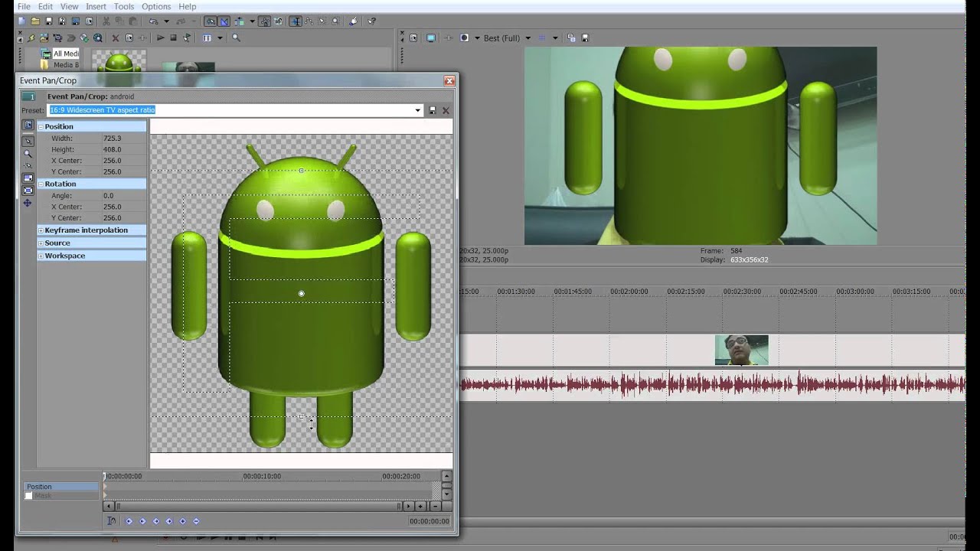Toggle Lock Aspect Ratio in Pan/Crop
The width and height of the screenshot is (980, 551).
click(28, 178)
